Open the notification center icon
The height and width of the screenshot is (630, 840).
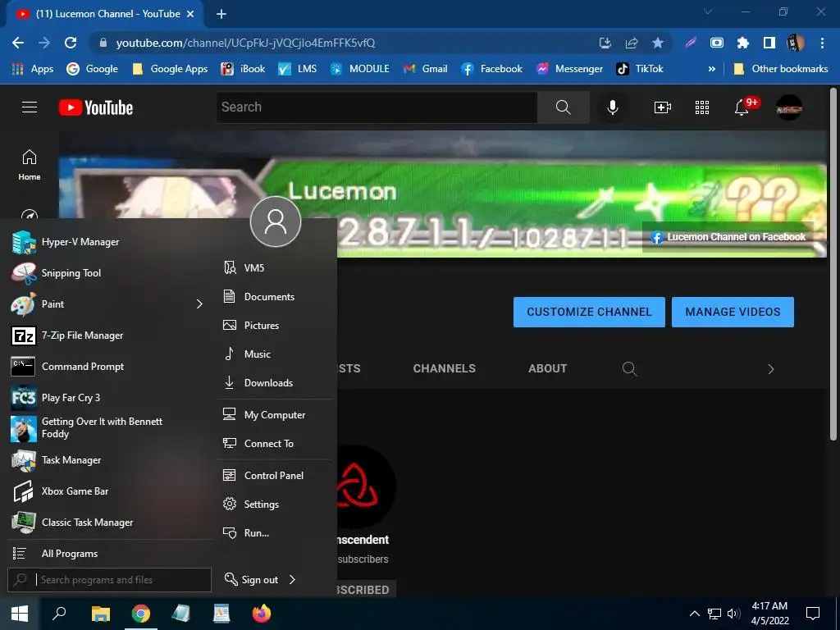(x=813, y=614)
